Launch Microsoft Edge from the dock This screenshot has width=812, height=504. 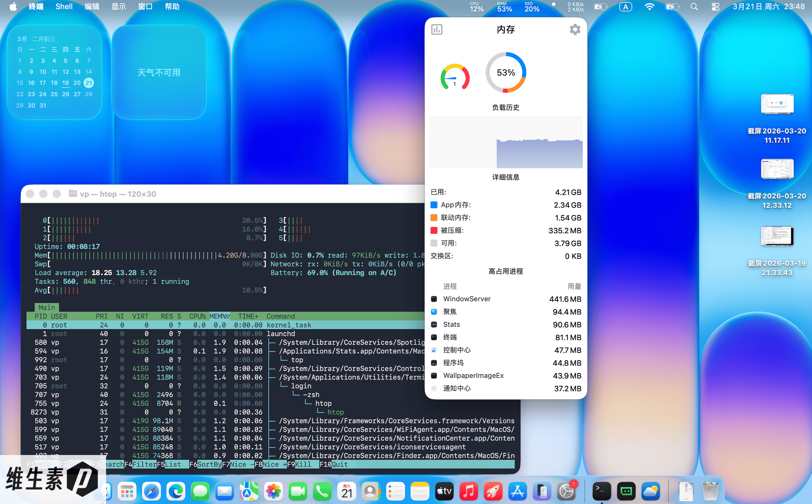tap(176, 491)
